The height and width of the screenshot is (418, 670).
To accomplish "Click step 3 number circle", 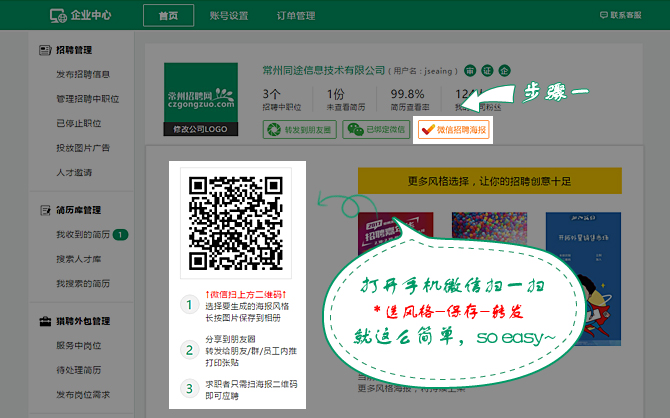I will (189, 389).
